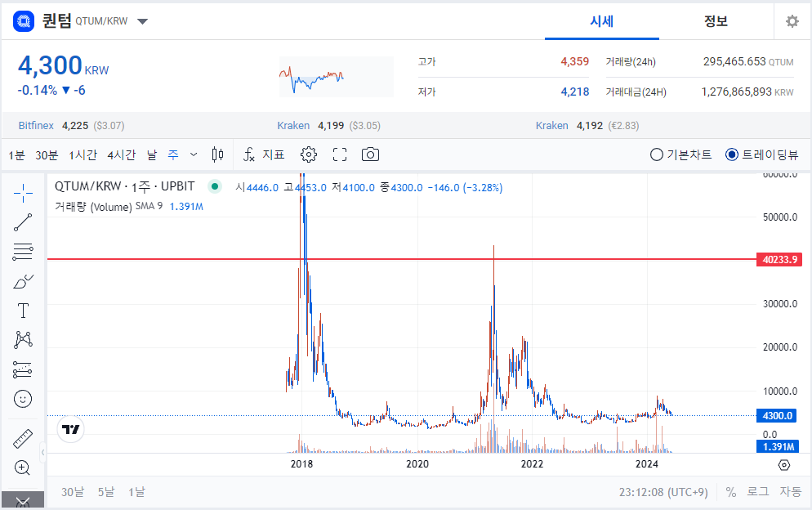Open price scale settings icon at bottom right
Viewport: 812px width, 510px height.
pyautogui.click(x=784, y=465)
